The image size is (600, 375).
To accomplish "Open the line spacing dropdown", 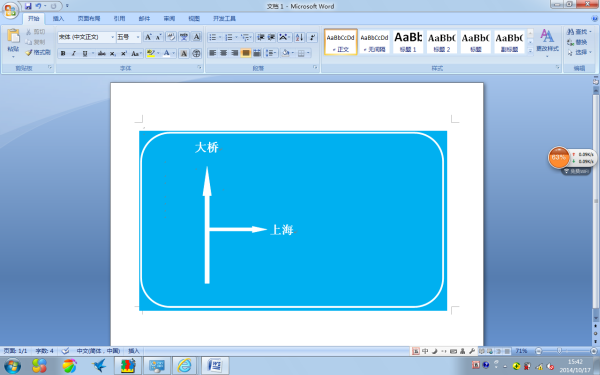I will tap(276, 53).
